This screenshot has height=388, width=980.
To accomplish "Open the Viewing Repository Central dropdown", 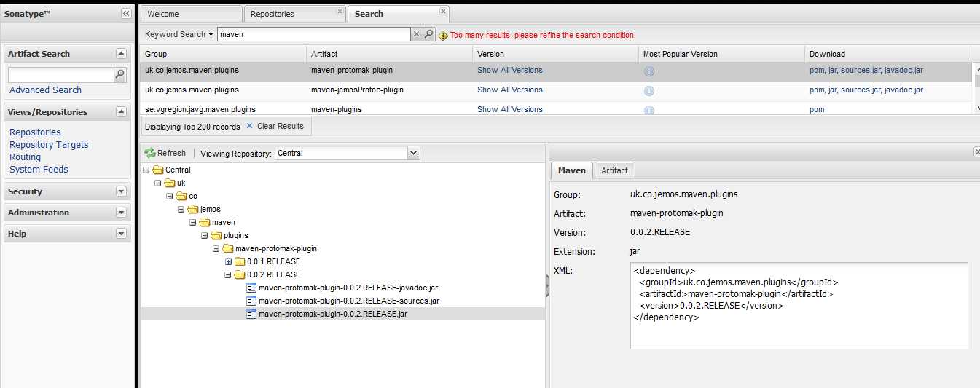I will point(414,153).
